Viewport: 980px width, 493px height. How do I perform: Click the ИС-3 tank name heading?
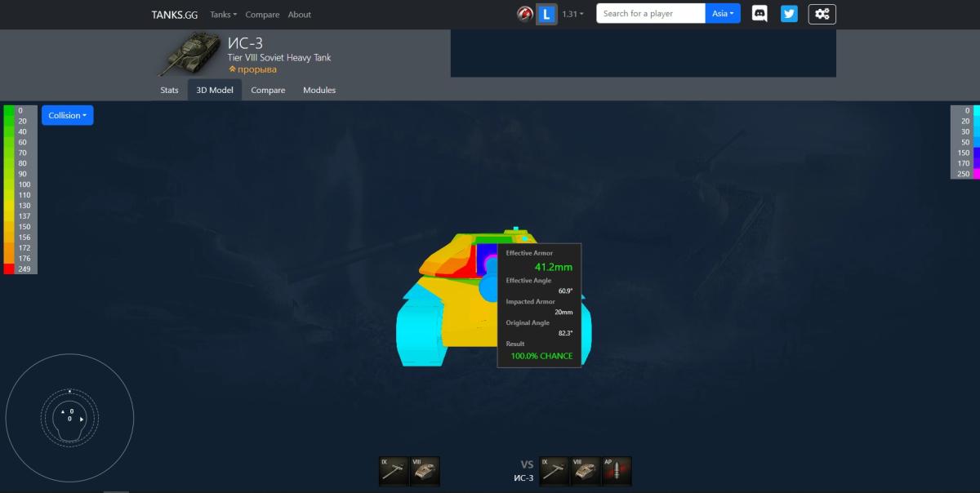[245, 43]
